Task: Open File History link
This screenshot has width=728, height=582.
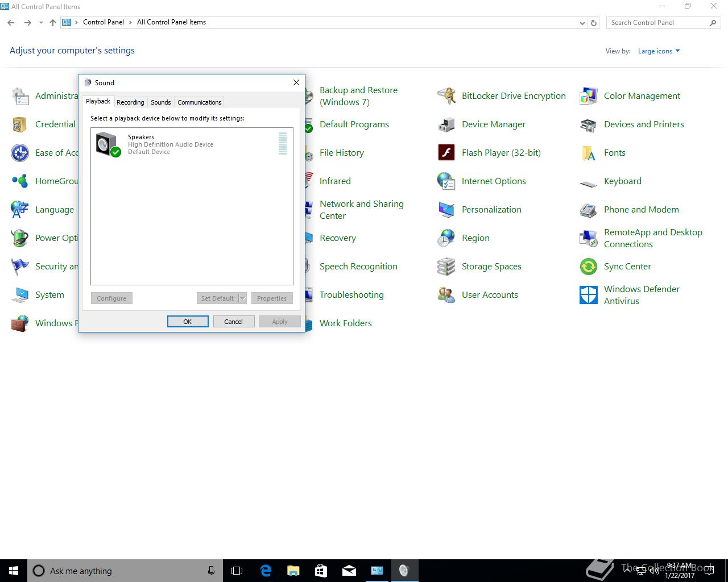Action: point(342,153)
